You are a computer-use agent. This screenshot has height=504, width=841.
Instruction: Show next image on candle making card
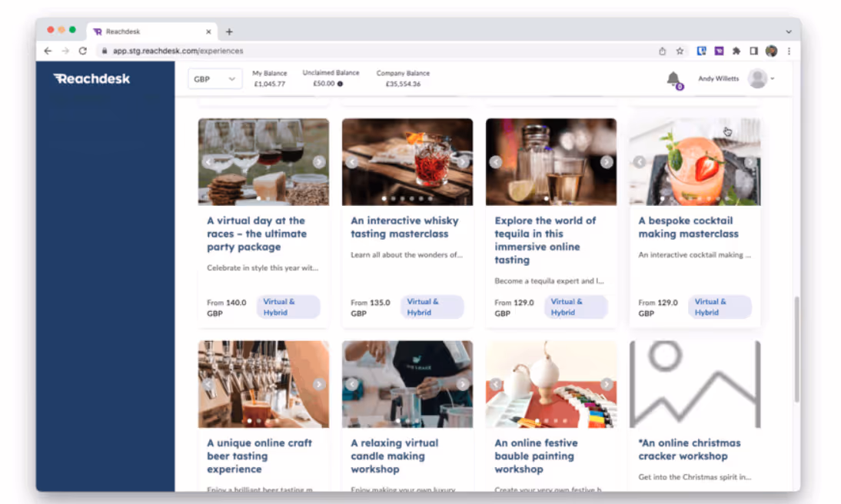463,384
